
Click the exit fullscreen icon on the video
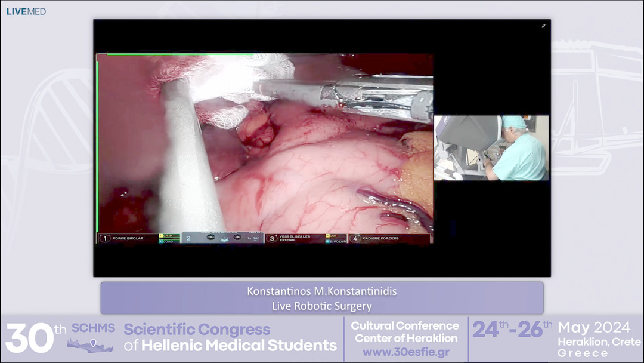(544, 26)
